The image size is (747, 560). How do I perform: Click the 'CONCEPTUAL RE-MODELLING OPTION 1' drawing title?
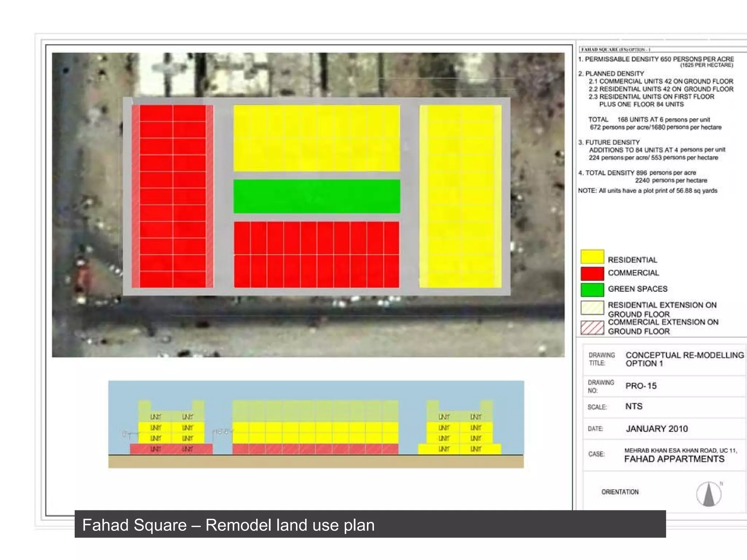[x=685, y=359]
